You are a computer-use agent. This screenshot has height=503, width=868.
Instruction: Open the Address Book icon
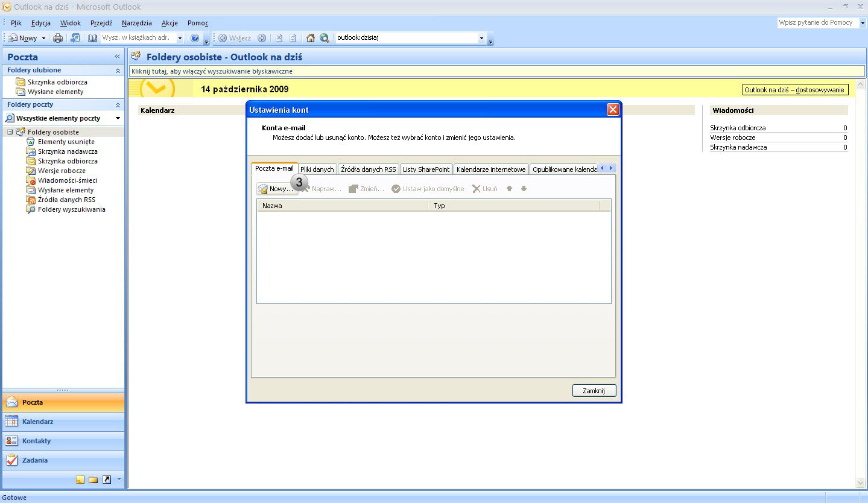[92, 38]
